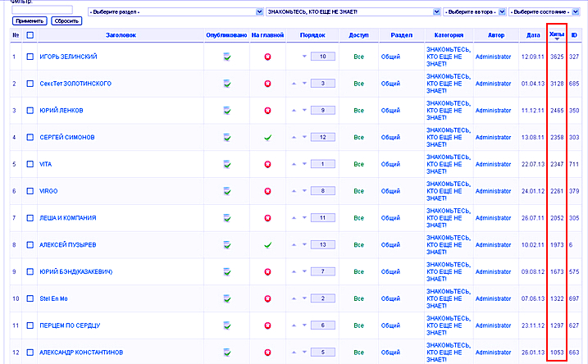Open article АЛЕКСЕЙ ПУЗЫРЕВ
The height and width of the screenshot is (364, 588).
[x=68, y=245]
